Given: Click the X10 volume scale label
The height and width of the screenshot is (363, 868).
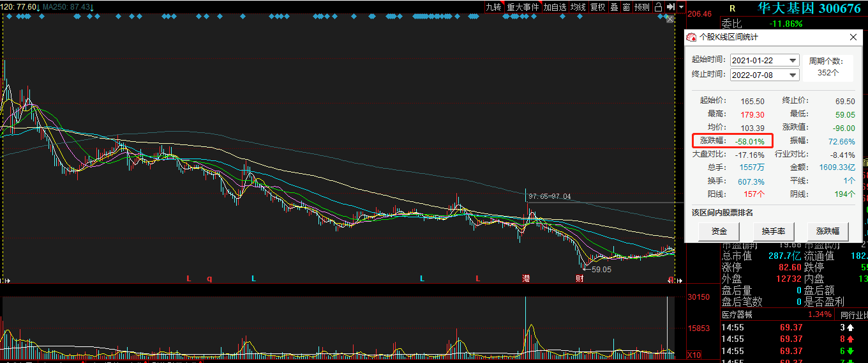Looking at the screenshot, I should click(693, 354).
